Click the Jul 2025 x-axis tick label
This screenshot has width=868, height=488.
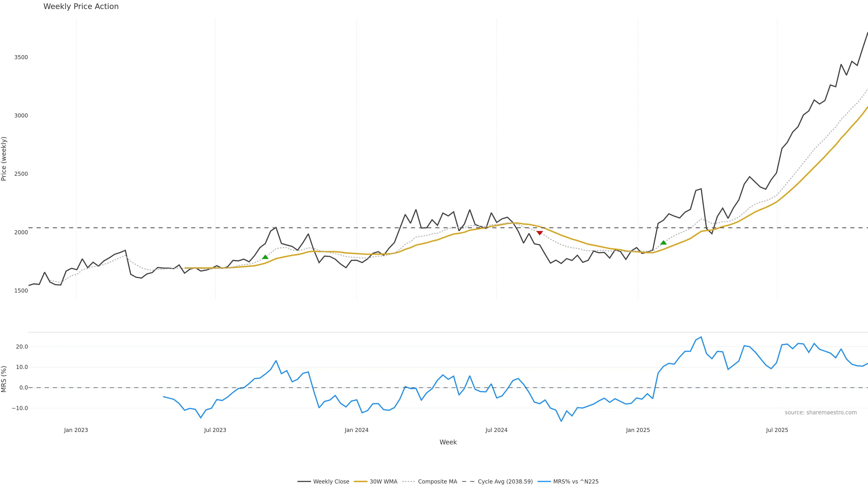pos(777,430)
